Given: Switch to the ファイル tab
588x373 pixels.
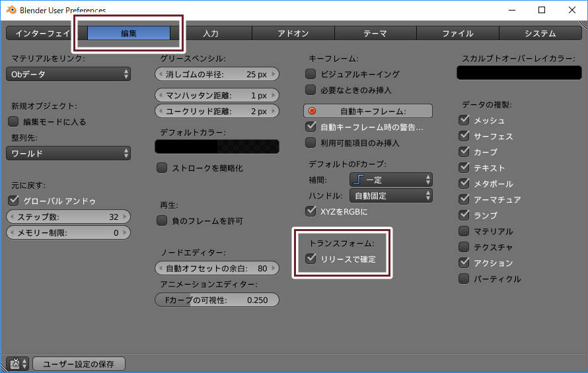Looking at the screenshot, I should (x=458, y=34).
